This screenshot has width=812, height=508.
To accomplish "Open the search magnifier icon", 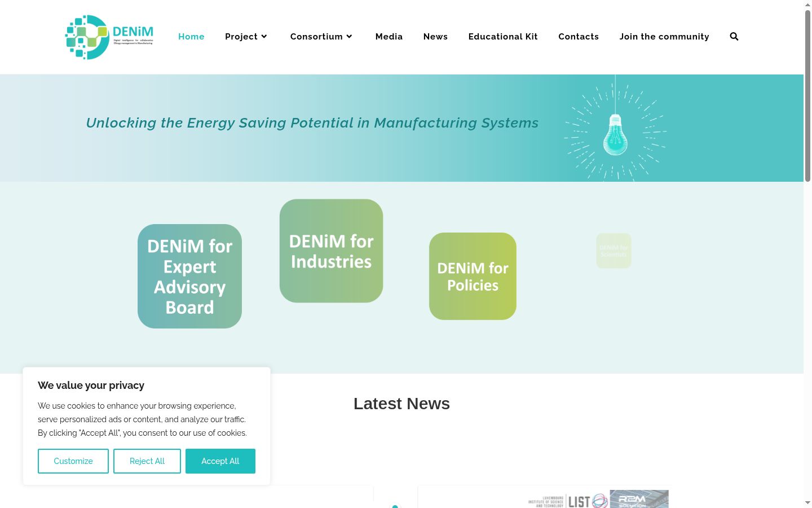I will [x=734, y=36].
